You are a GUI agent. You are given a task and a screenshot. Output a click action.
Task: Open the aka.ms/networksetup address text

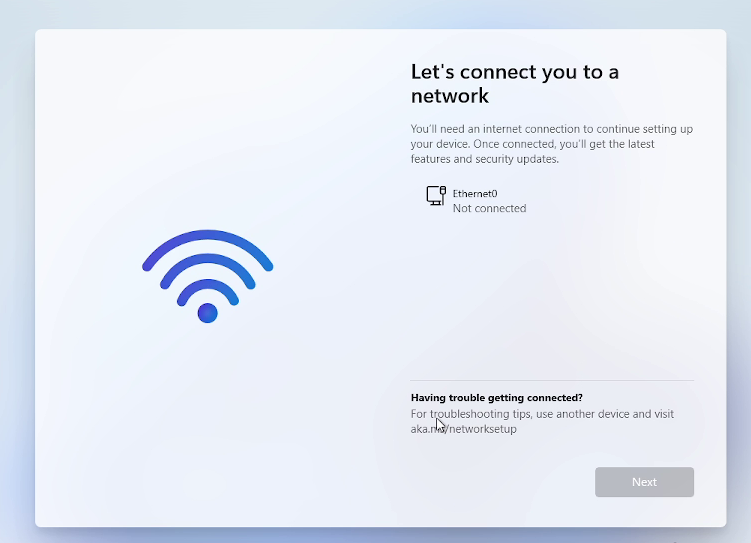click(464, 429)
